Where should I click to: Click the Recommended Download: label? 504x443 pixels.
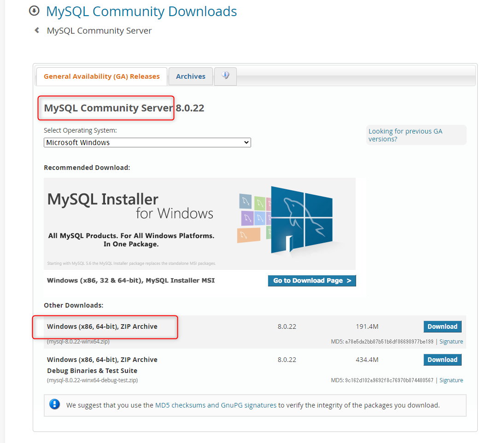click(x=87, y=168)
